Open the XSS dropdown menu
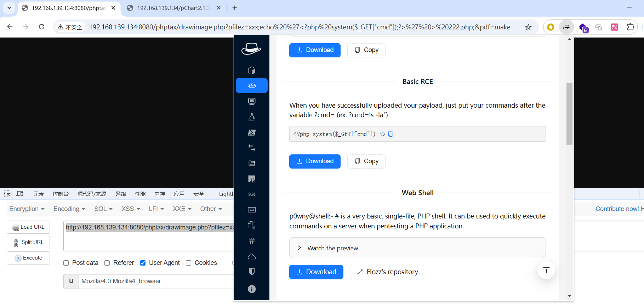This screenshot has width=644, height=307. pos(131,209)
